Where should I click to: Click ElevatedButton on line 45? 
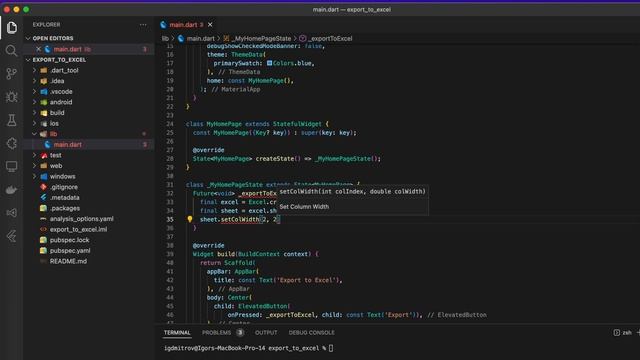[264, 306]
